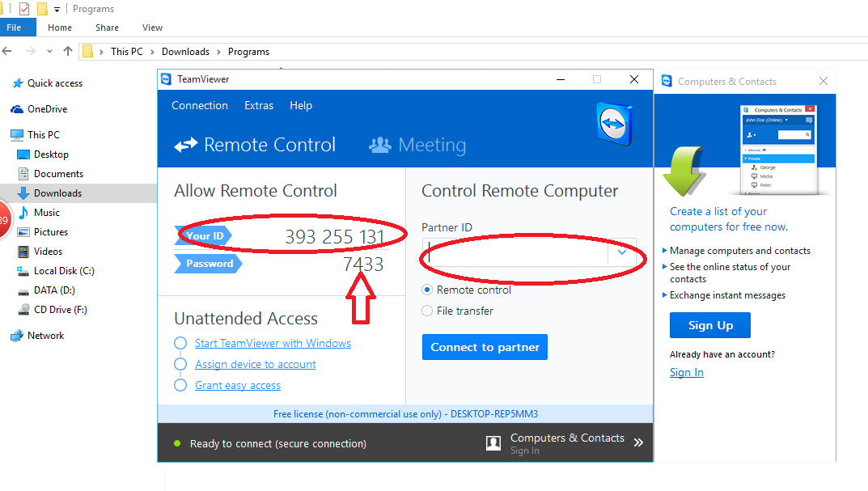Open the Connection menu

200,106
